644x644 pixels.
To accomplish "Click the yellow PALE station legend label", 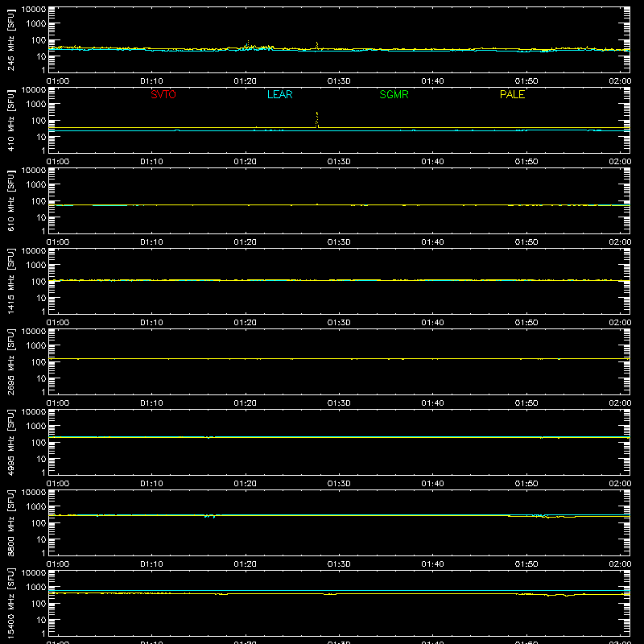I will [x=512, y=94].
